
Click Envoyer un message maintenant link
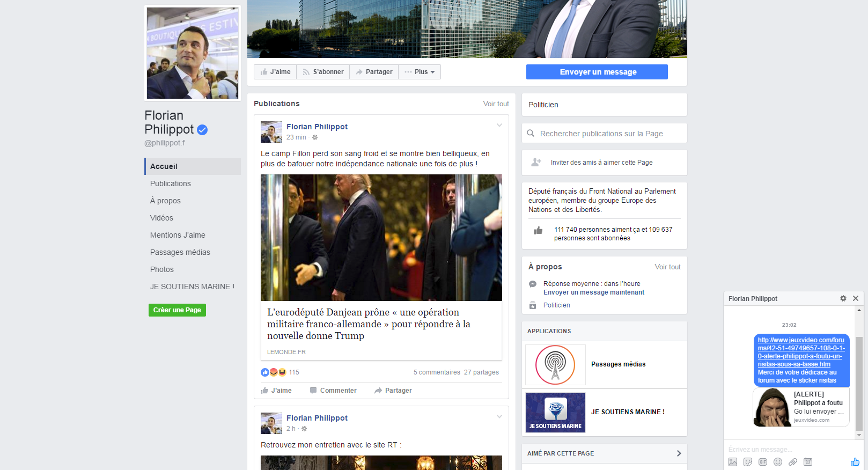(x=594, y=292)
